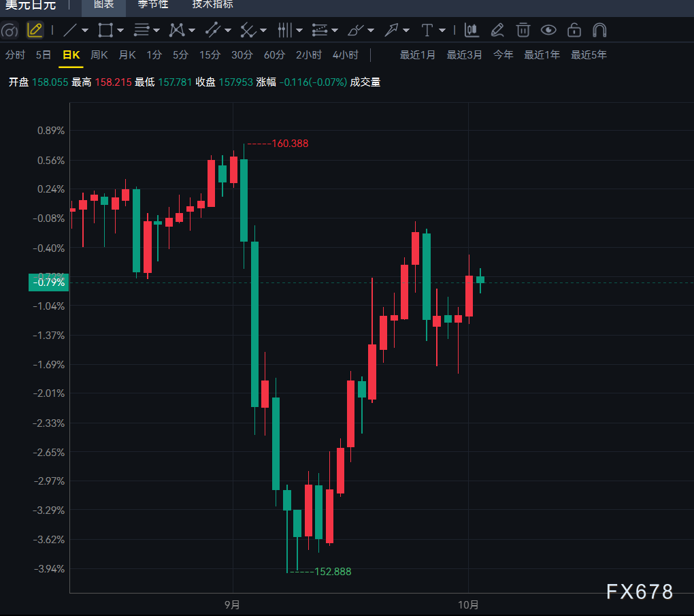694x616 pixels.
Task: Click the 160.388 high price label
Action: tap(290, 144)
